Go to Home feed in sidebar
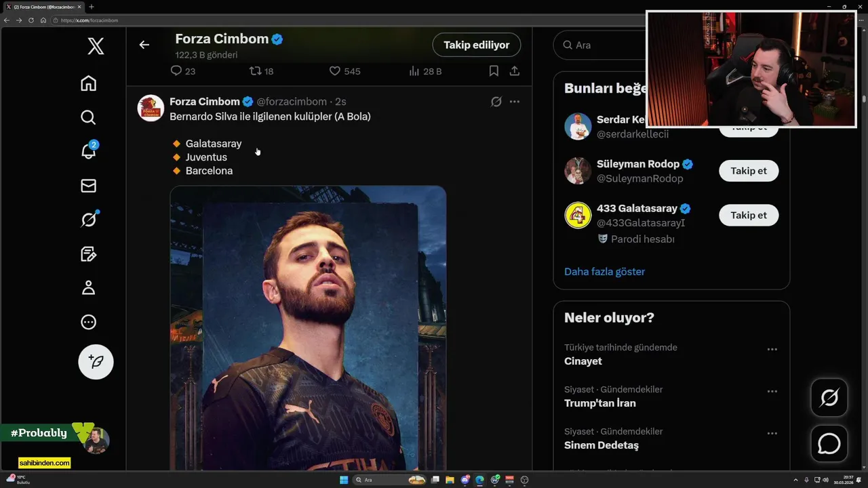 pyautogui.click(x=88, y=83)
